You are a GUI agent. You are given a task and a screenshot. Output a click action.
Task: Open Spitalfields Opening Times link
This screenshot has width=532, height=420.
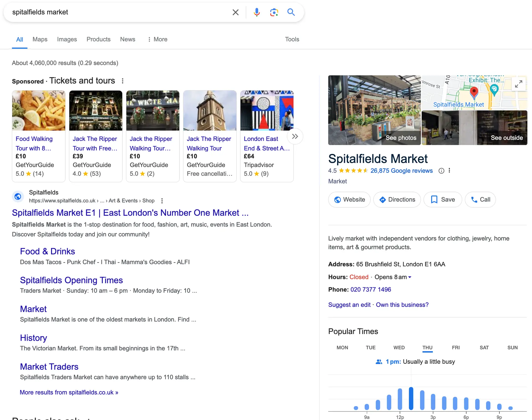pyautogui.click(x=71, y=280)
